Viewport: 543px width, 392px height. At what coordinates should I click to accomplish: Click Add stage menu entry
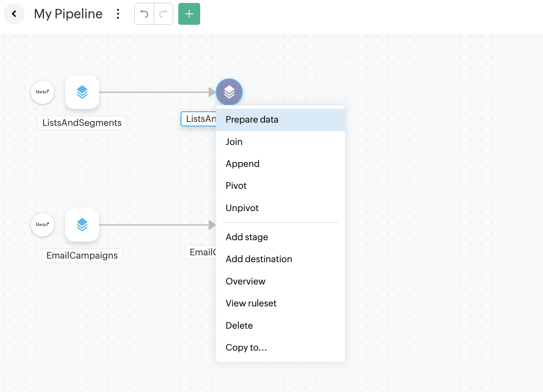tap(247, 237)
